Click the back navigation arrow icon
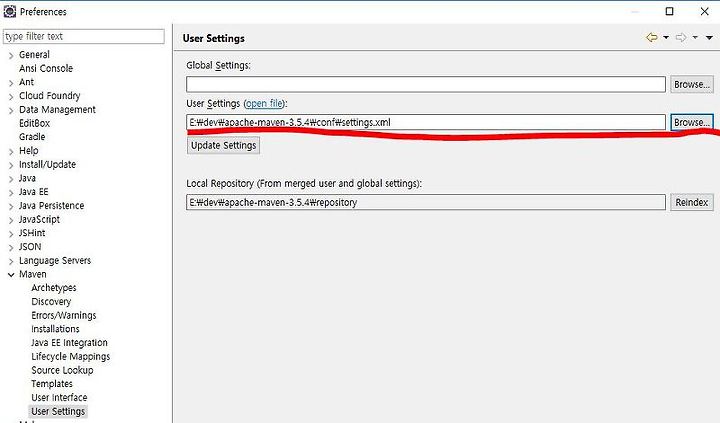 [x=652, y=38]
